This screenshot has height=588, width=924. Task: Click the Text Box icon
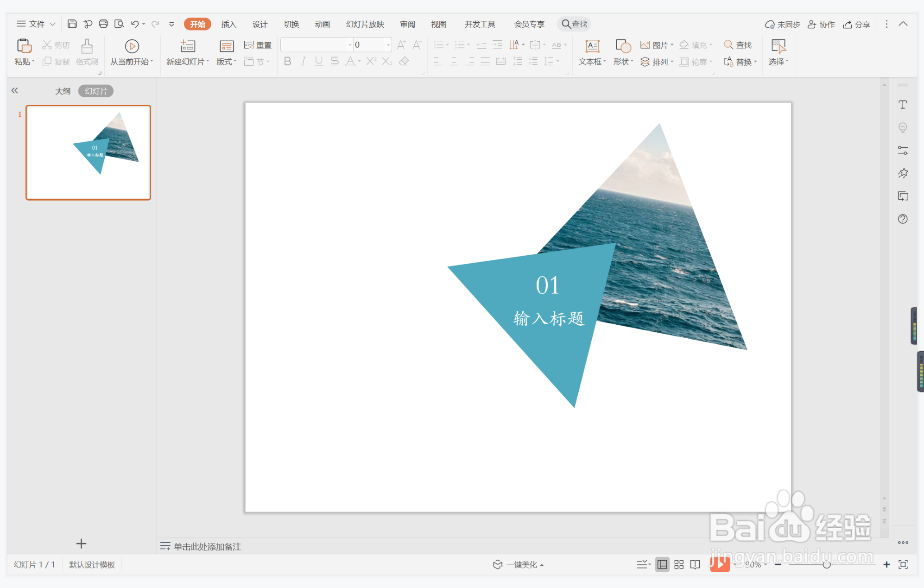(592, 46)
